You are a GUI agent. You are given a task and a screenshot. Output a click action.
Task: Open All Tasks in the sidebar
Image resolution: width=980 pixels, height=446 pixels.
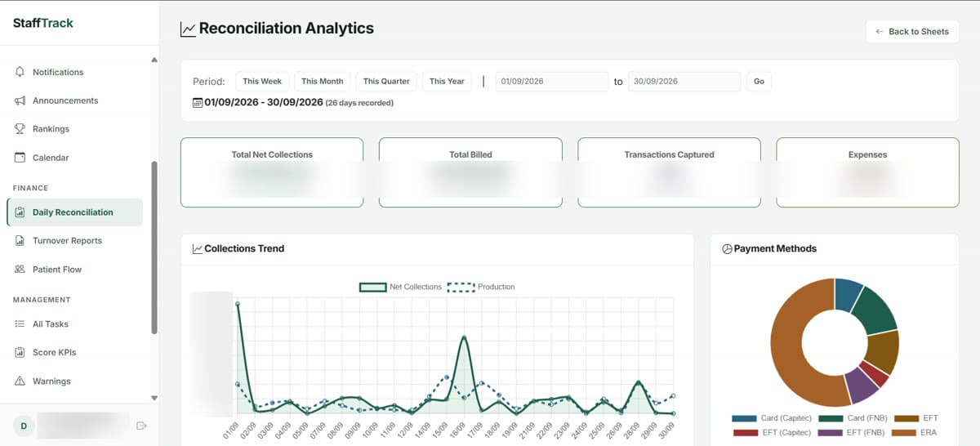coord(74,324)
